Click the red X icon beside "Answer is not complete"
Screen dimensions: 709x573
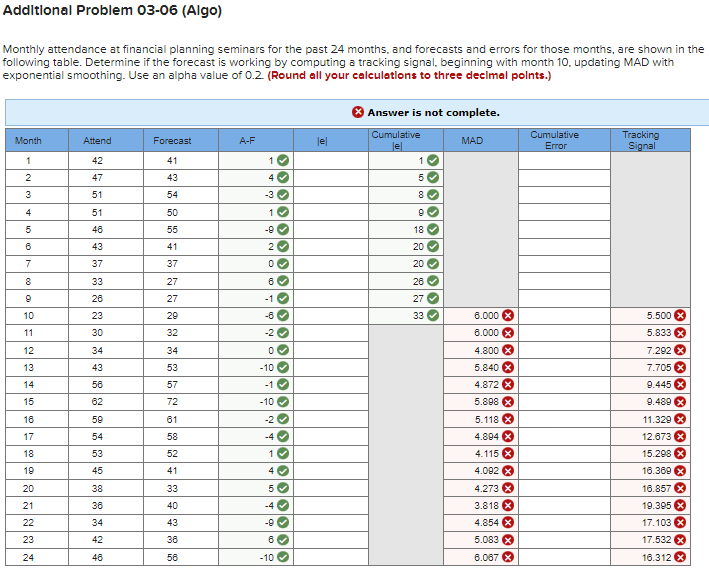tap(358, 112)
